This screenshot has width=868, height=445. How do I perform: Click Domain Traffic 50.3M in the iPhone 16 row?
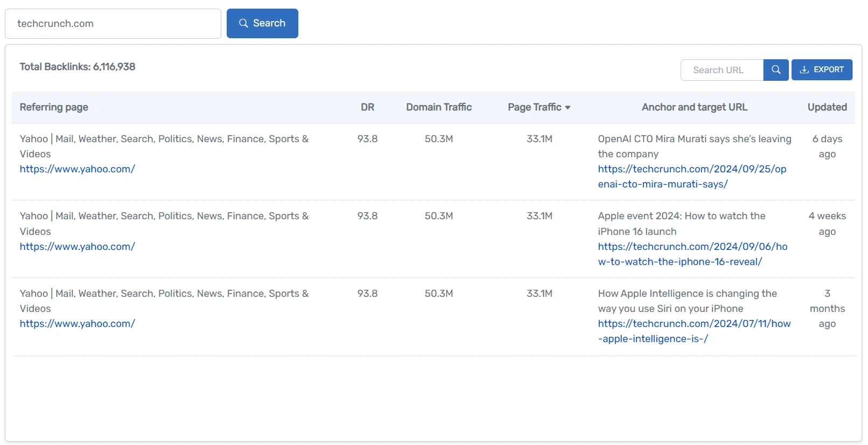(x=439, y=216)
